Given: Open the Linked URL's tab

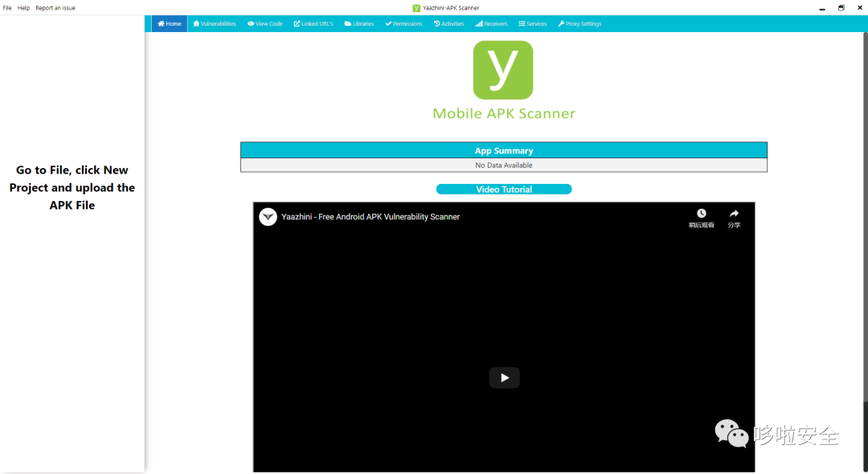Looking at the screenshot, I should click(x=313, y=24).
